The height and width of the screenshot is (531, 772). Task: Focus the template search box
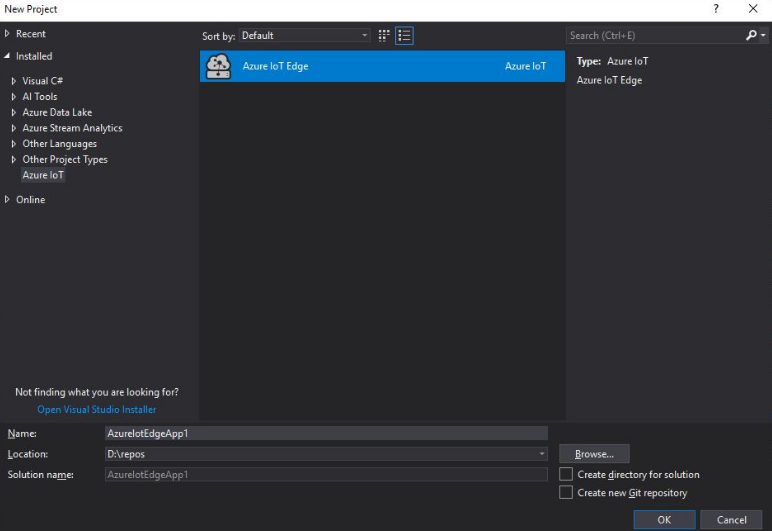[655, 35]
